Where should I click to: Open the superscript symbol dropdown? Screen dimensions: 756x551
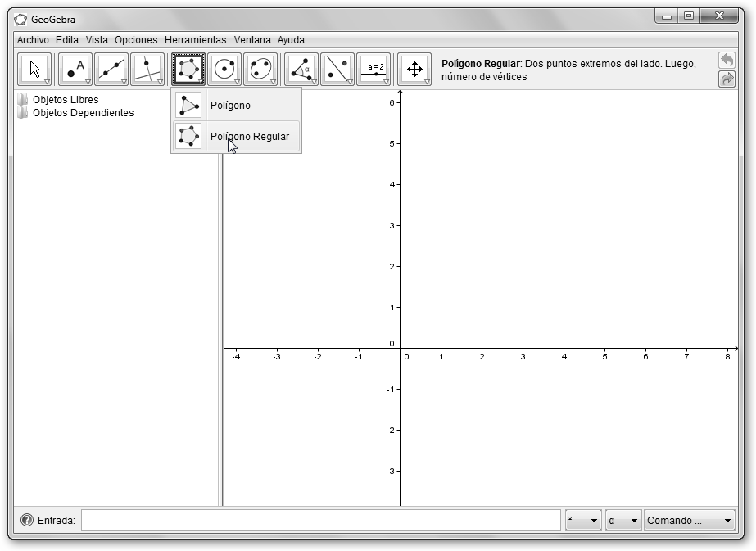(x=582, y=521)
